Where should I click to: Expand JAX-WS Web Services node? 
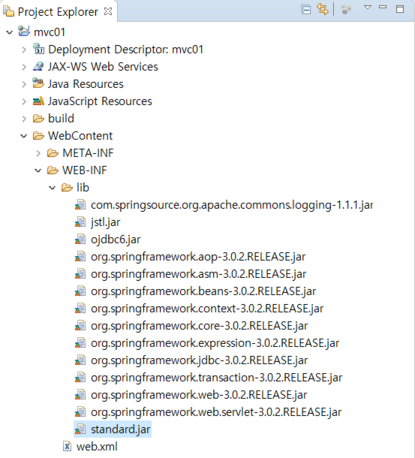click(x=24, y=67)
